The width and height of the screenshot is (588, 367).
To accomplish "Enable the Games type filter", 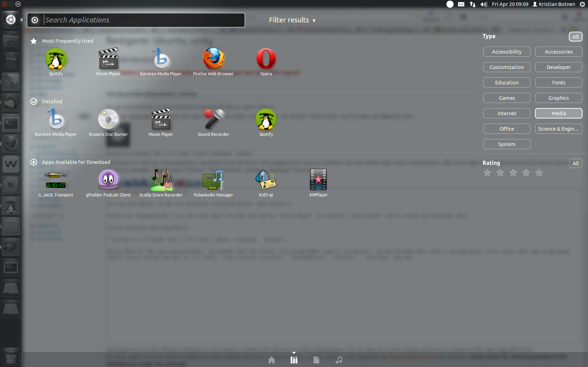I will tap(506, 98).
